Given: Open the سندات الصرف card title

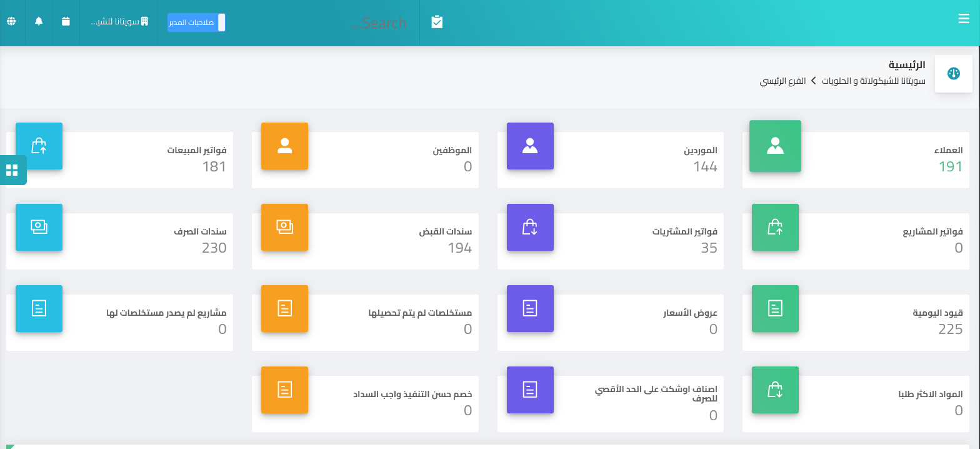Looking at the screenshot, I should coord(200,231).
